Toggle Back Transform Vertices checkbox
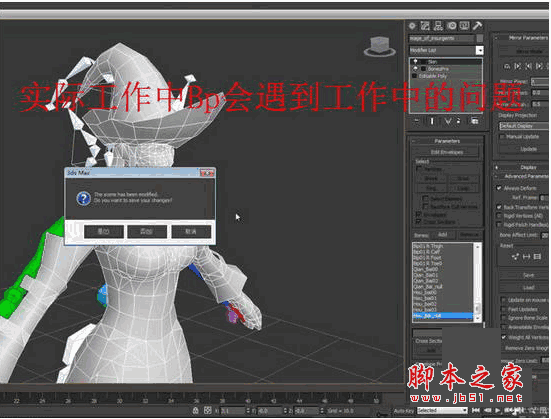This screenshot has height=419, width=551. pos(499,207)
